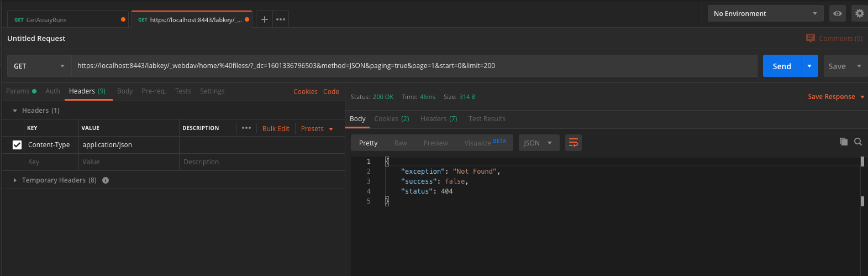Collapse the Headers (1) section

tap(15, 111)
